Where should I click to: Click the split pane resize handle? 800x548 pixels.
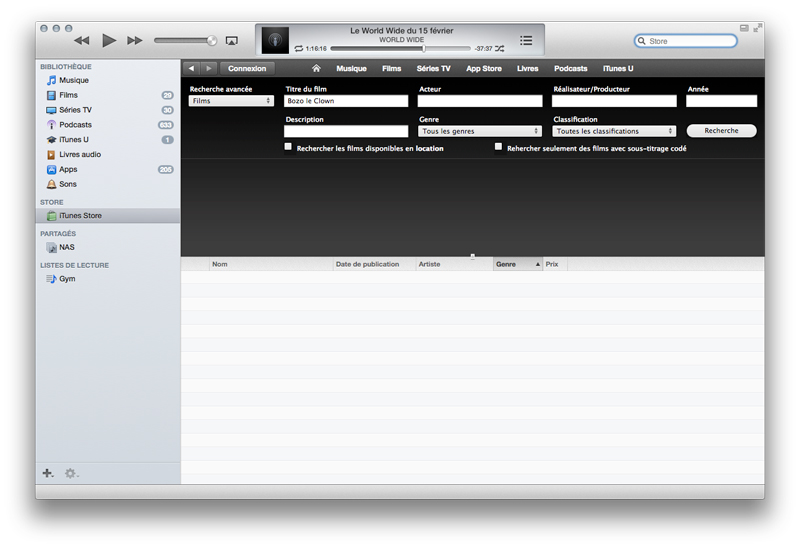(472, 256)
